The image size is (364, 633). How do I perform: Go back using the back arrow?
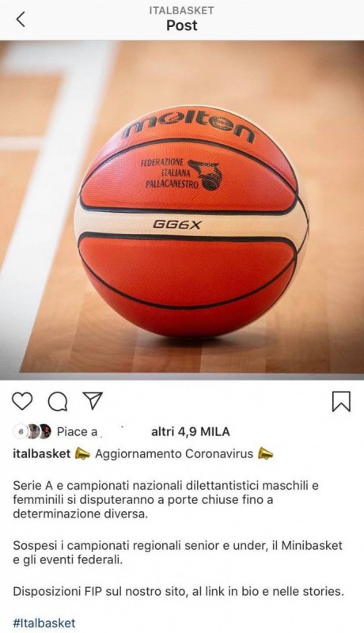[x=21, y=19]
